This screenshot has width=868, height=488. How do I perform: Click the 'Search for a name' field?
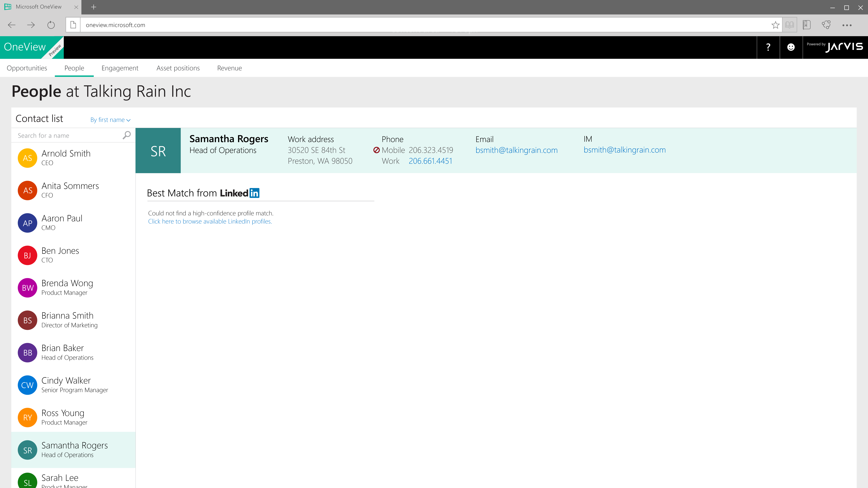click(x=67, y=135)
